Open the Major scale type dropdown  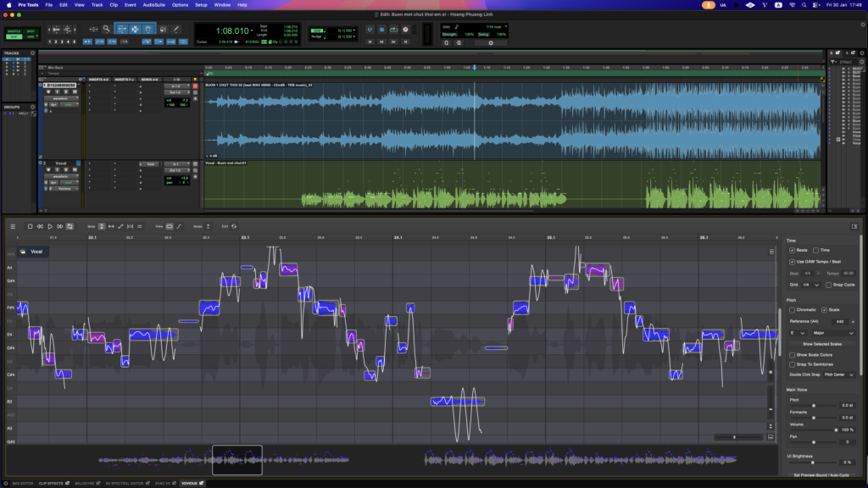(833, 333)
